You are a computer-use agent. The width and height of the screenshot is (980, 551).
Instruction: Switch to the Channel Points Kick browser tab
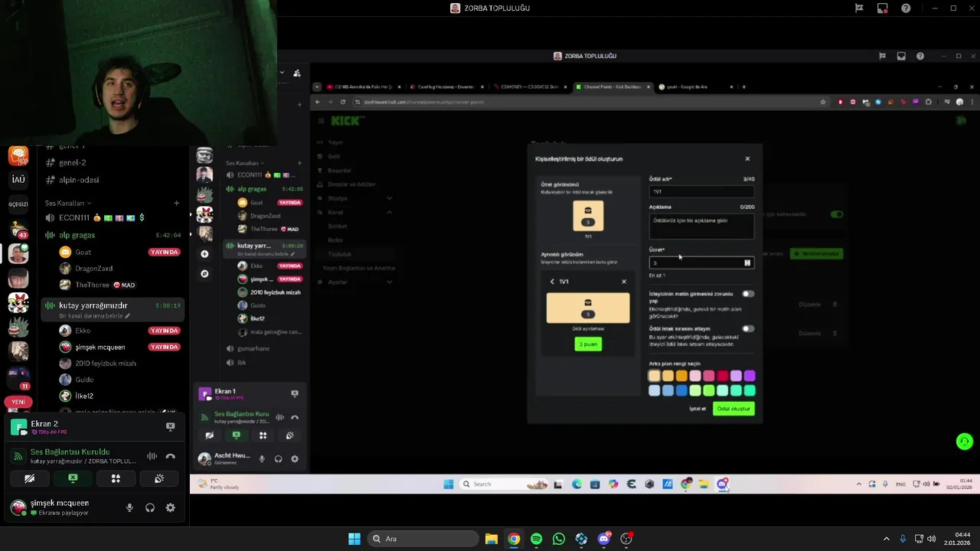pos(612,86)
